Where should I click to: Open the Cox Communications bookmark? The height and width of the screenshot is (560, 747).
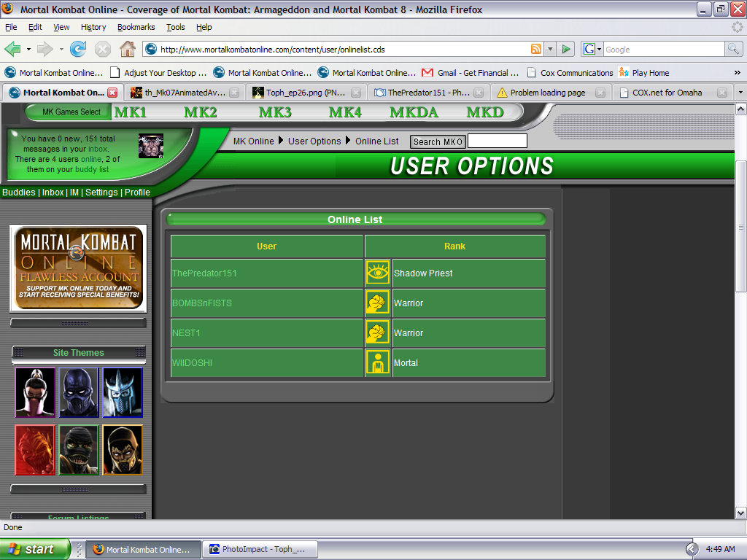coord(570,73)
